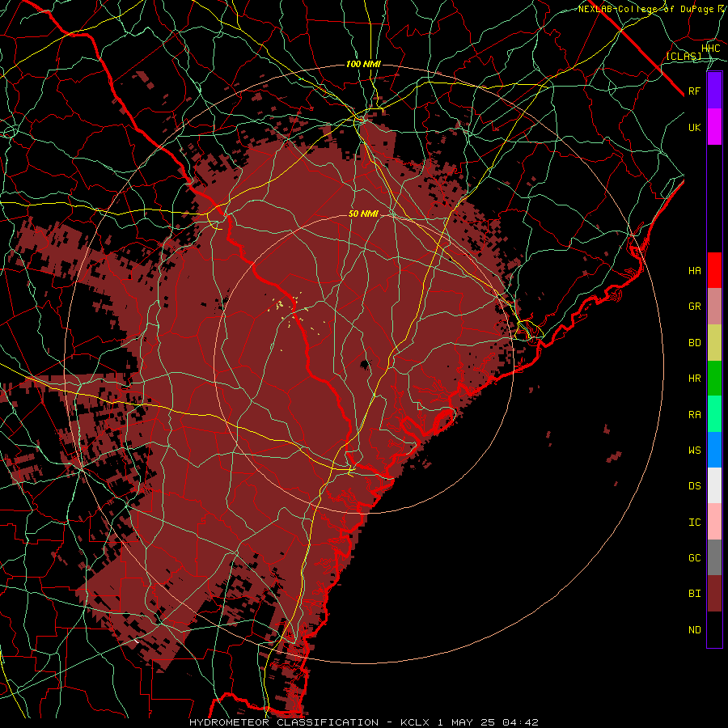Click the 'HHC' product label
Screen dimensions: 728x728
point(711,49)
